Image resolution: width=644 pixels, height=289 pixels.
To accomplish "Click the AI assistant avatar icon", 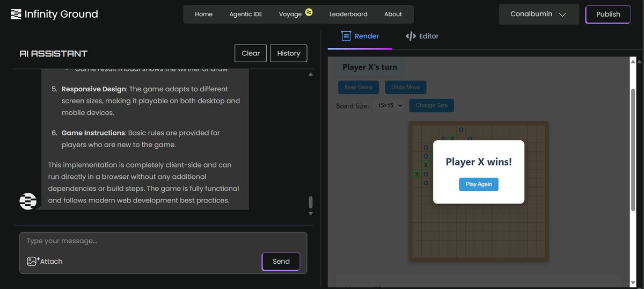I will [x=28, y=201].
